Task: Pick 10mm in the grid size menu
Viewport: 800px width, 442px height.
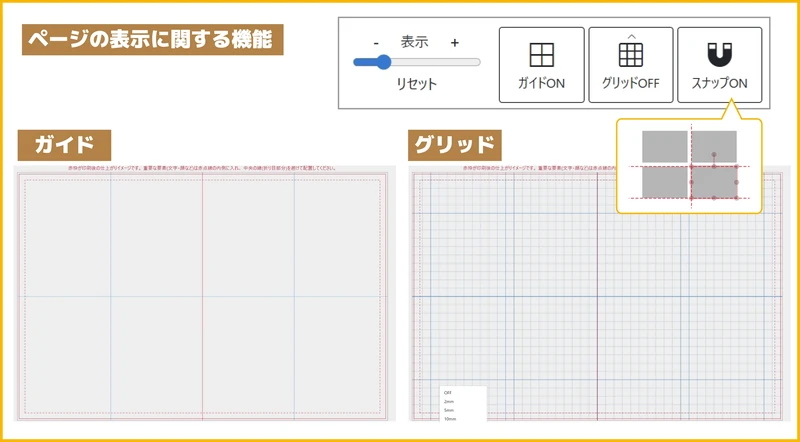Action: pos(450,419)
